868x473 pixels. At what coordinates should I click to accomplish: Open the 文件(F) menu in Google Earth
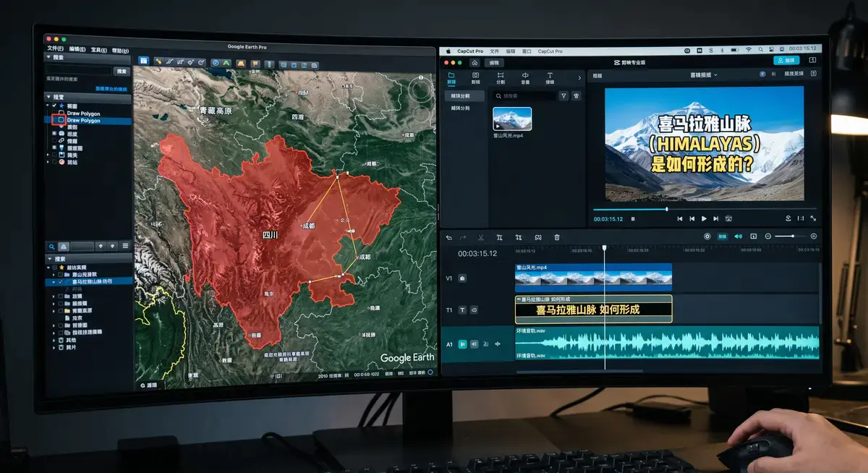point(56,49)
